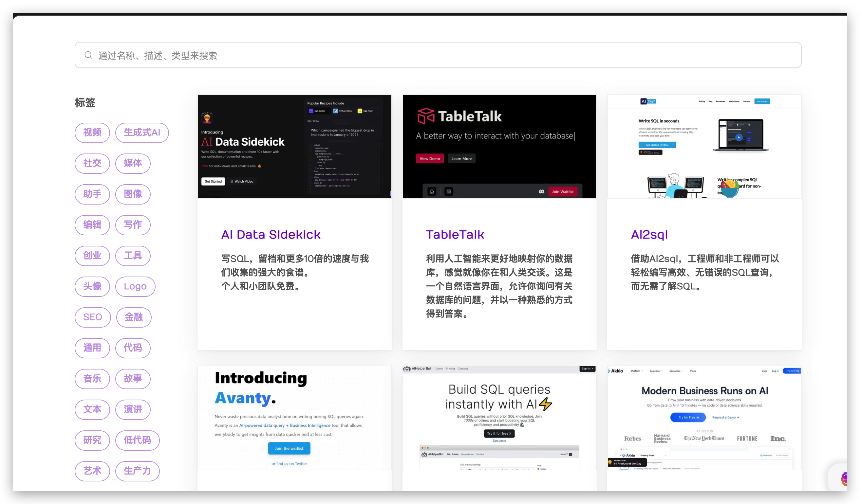Pick the 低代码 tag
This screenshot has height=504, width=860.
click(137, 440)
